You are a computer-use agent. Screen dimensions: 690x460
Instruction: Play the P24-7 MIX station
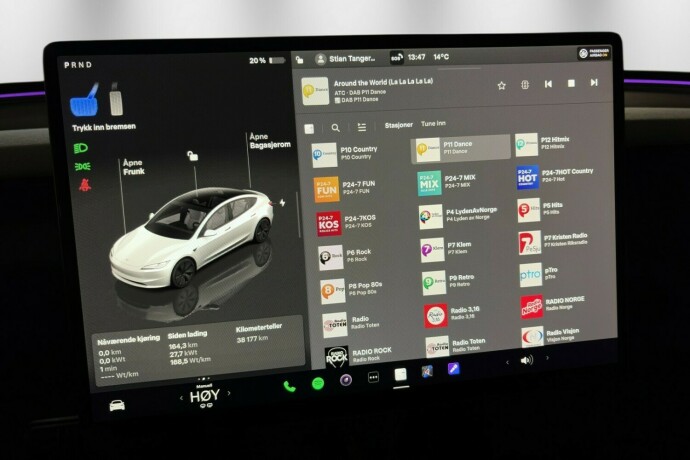pyautogui.click(x=448, y=182)
